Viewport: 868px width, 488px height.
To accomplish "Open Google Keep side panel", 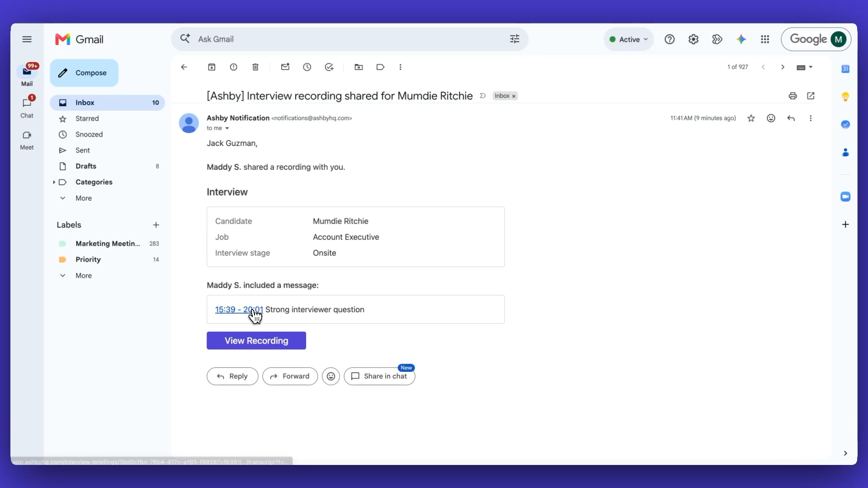I will (845, 97).
